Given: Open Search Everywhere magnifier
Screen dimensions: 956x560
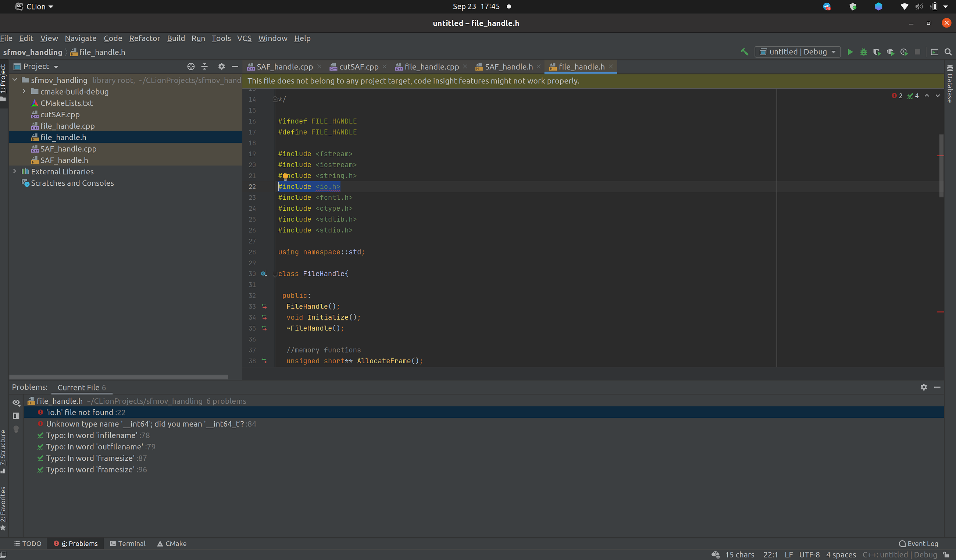Looking at the screenshot, I should 948,52.
